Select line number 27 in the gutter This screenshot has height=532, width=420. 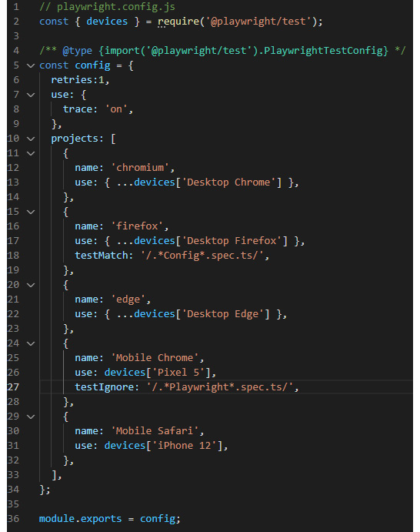click(13, 387)
